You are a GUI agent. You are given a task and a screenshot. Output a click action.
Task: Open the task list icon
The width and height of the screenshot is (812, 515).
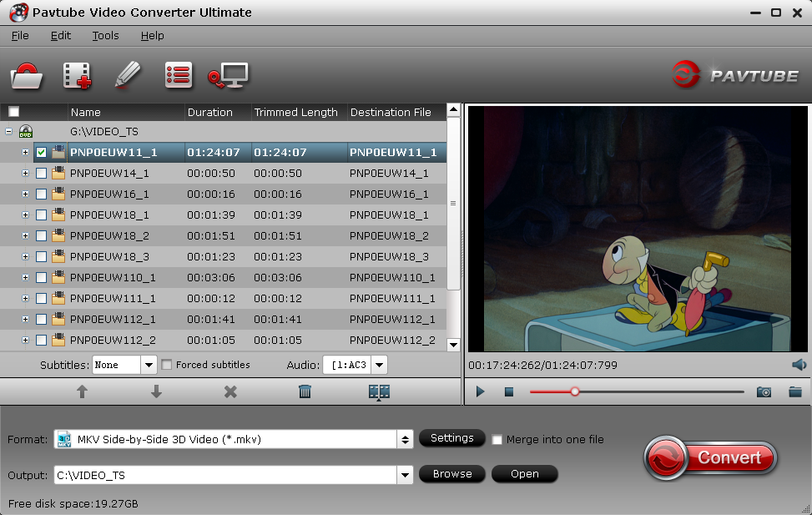point(178,76)
